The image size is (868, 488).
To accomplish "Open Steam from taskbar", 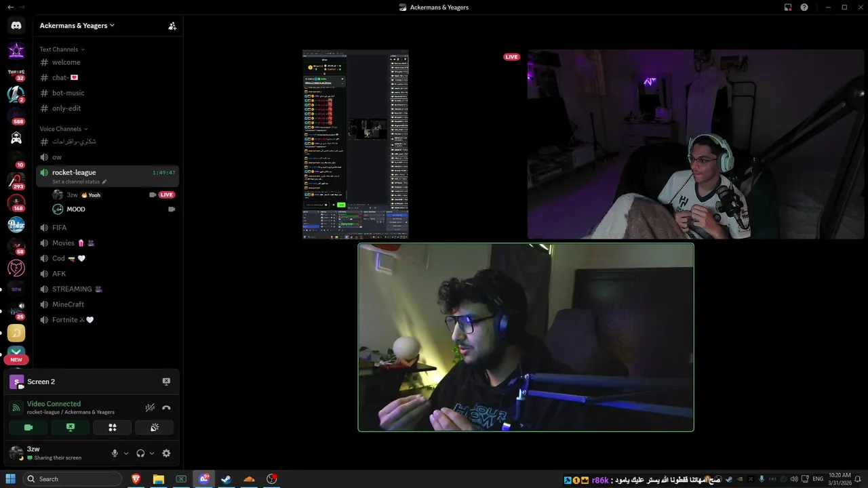I will (226, 479).
